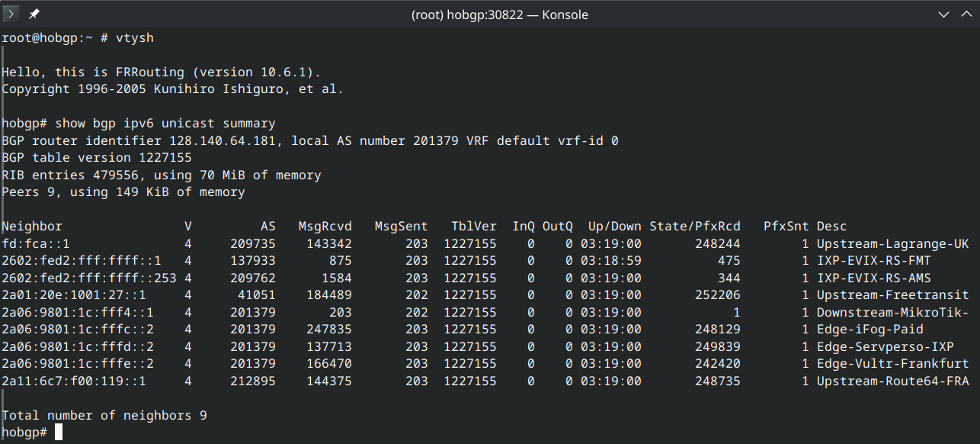Click AS number 212895
980x444 pixels.
coord(253,381)
